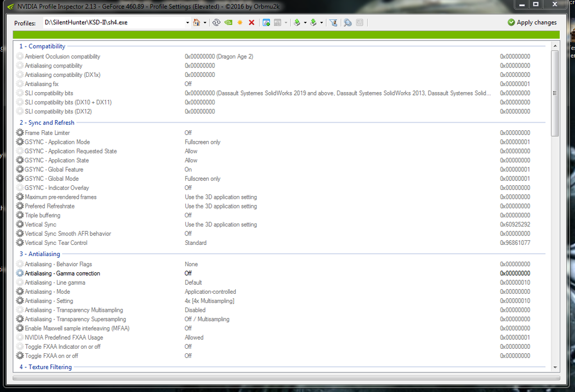Click gear icon beside GSYNC - Global Feature
The height and width of the screenshot is (392, 575).
pyautogui.click(x=20, y=169)
